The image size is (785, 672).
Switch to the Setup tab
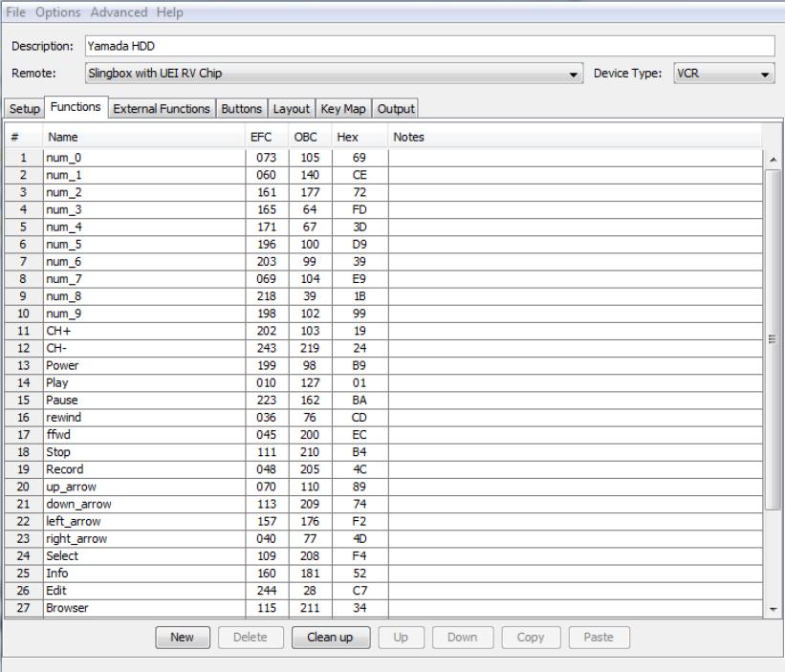(x=24, y=109)
